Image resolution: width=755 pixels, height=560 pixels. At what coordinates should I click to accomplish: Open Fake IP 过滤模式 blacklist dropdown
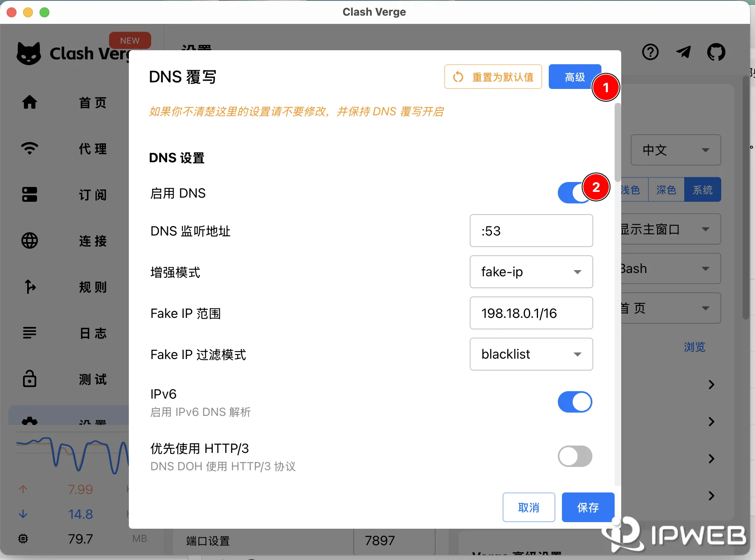pos(531,354)
